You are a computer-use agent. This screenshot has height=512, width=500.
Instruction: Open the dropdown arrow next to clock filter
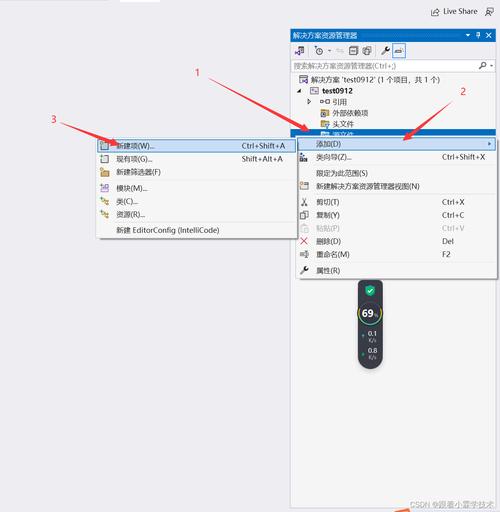tap(329, 51)
